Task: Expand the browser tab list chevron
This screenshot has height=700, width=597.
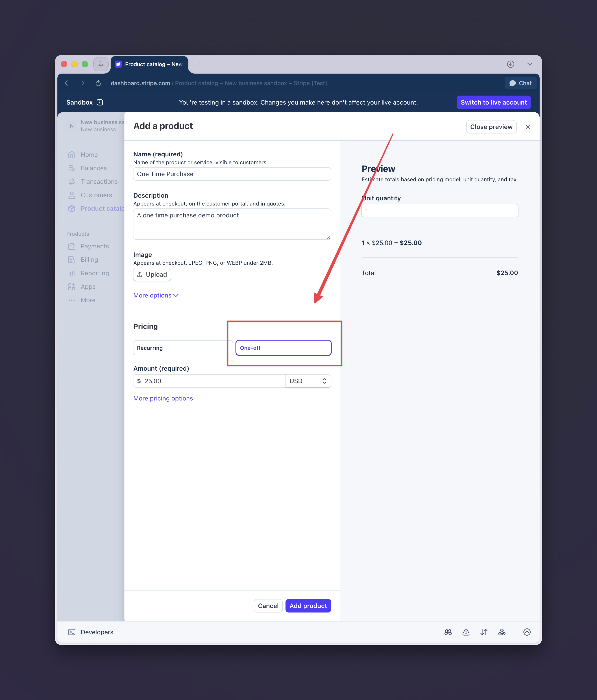Action: pyautogui.click(x=529, y=64)
